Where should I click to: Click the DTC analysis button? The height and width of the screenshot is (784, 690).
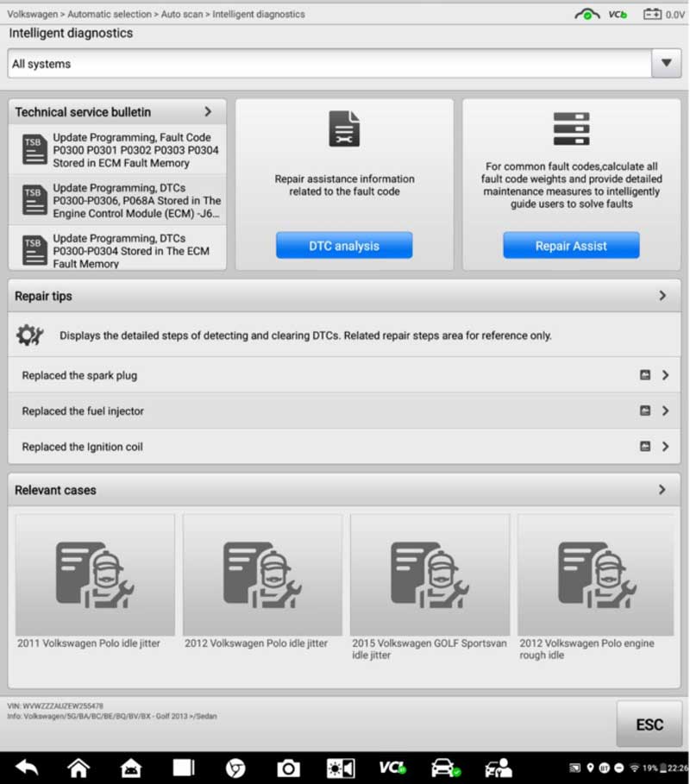pos(344,246)
